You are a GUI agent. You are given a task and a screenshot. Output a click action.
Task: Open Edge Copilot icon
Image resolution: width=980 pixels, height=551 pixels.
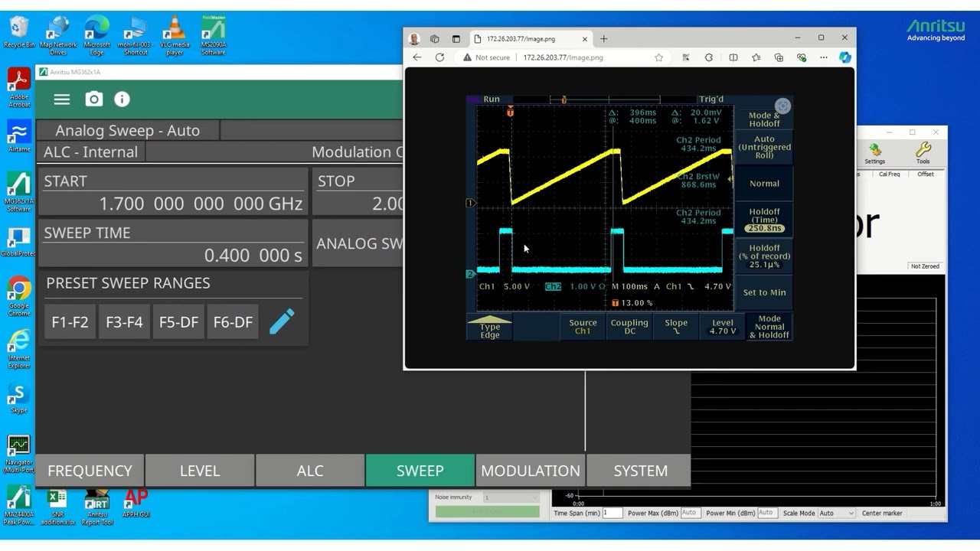point(844,57)
